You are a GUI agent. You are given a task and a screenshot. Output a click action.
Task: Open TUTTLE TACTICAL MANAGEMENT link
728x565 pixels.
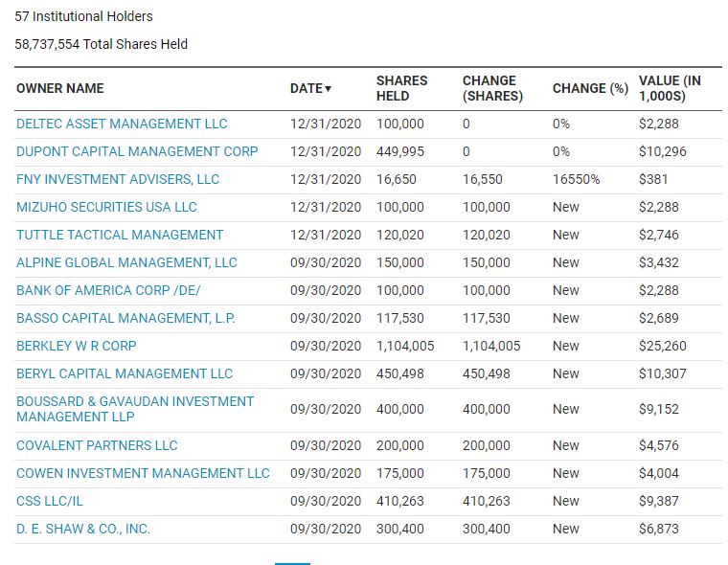click(x=120, y=235)
